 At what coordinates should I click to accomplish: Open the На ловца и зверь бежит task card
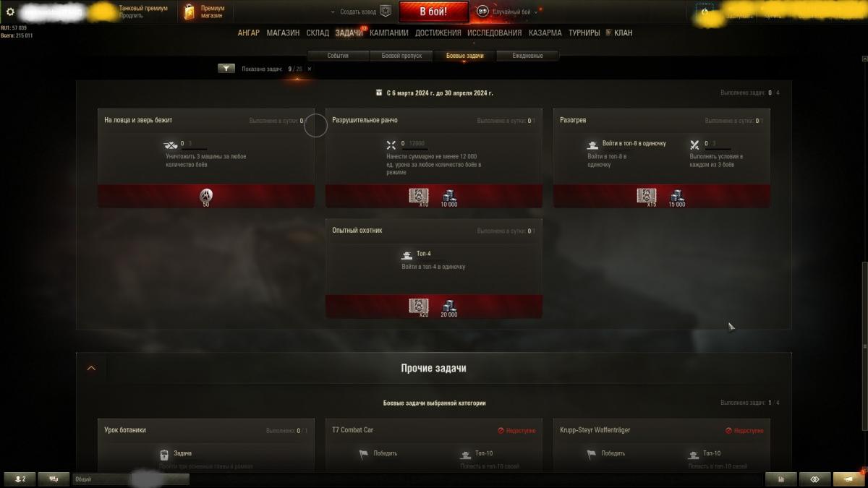point(206,158)
